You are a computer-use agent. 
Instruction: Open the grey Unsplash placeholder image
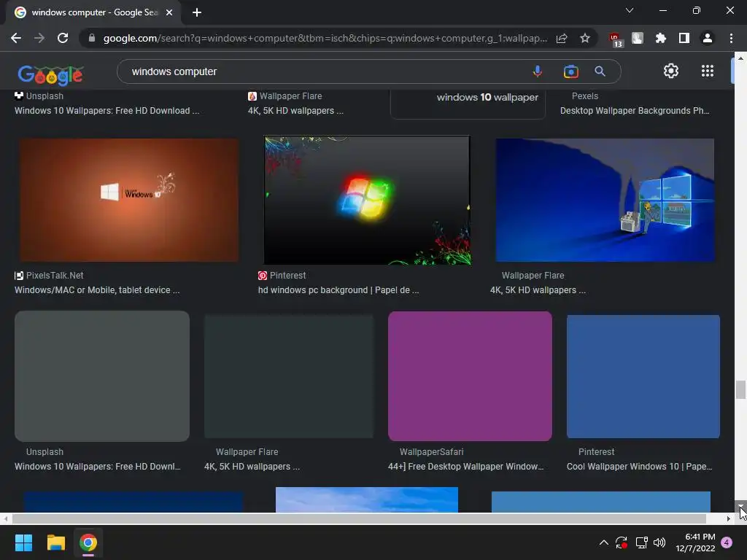[x=102, y=376]
